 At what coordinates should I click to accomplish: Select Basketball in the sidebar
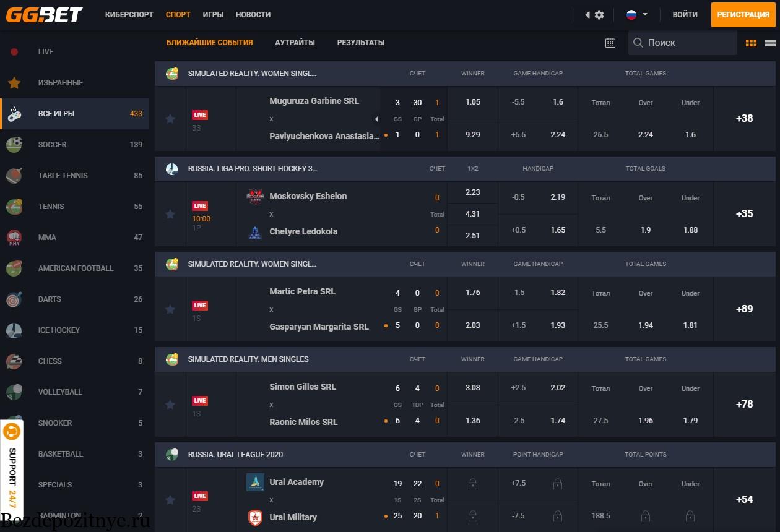coord(74,454)
